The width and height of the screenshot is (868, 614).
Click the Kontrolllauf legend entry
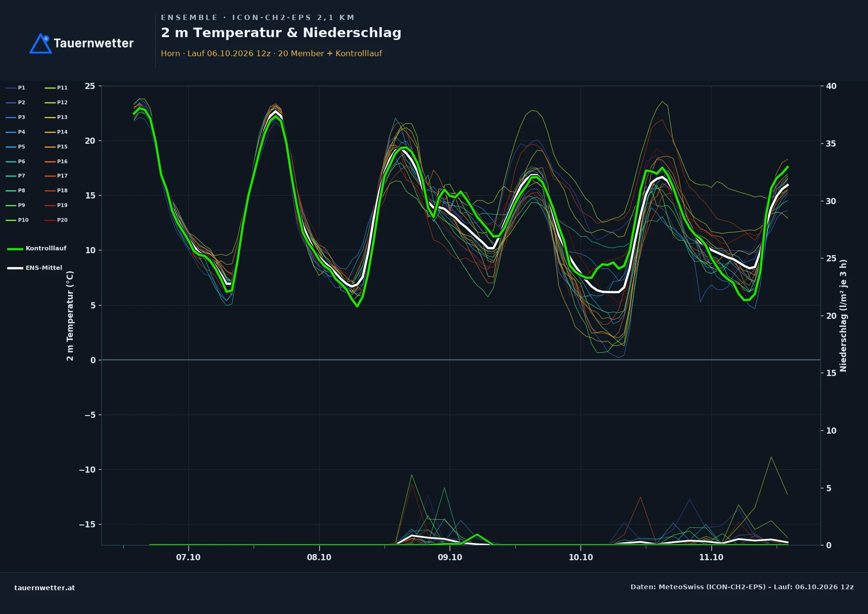(37, 248)
